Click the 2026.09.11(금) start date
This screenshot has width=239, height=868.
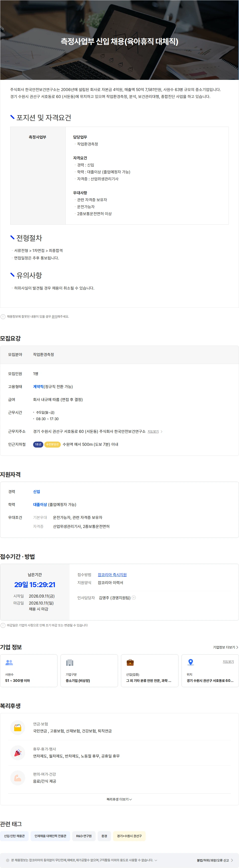tap(42, 596)
